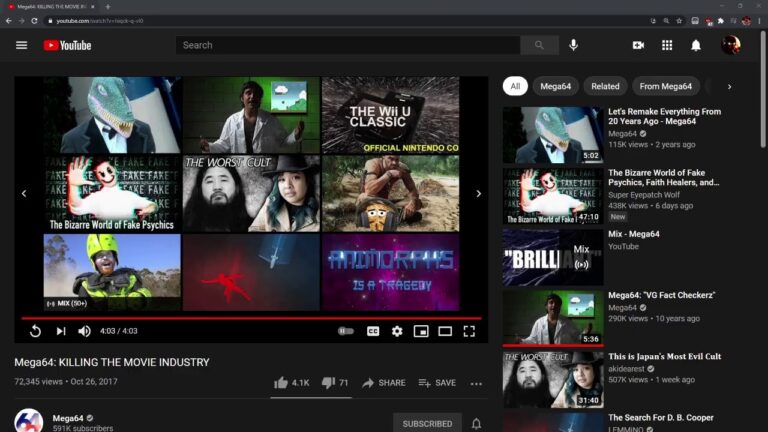Select the All filter chip
The image size is (768, 432).
click(515, 86)
